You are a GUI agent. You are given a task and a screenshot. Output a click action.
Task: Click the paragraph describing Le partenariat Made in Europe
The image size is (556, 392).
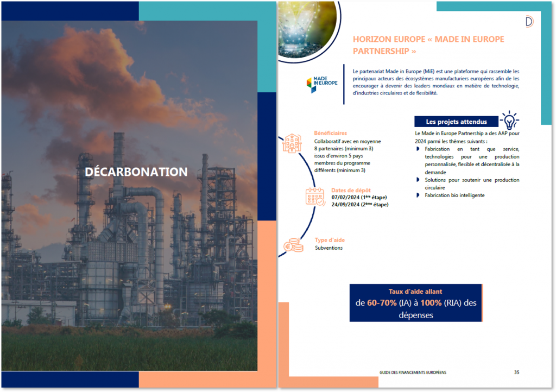point(436,82)
